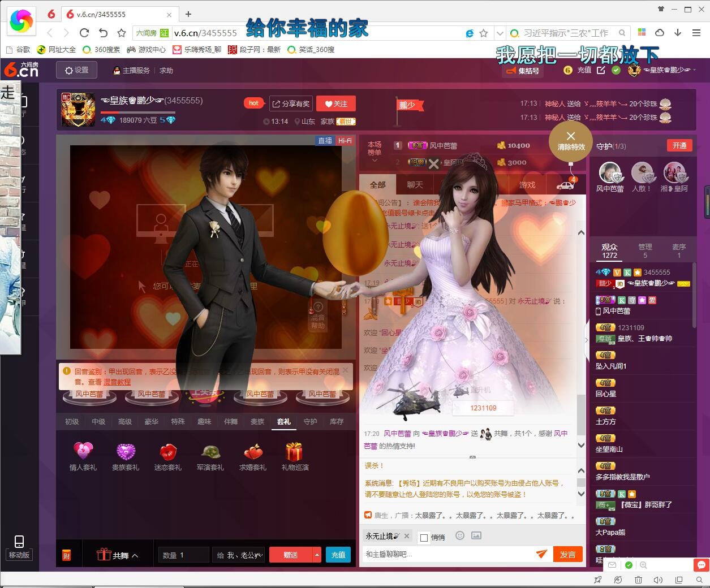
Task: Click the 清除特效 clear effects button
Action: pos(571,141)
